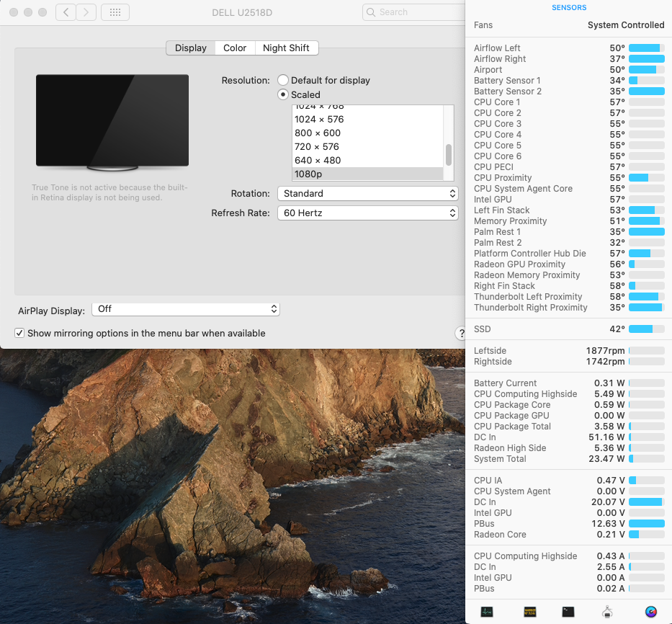Switch to the Night Shift tab
672x624 pixels.
click(x=286, y=48)
